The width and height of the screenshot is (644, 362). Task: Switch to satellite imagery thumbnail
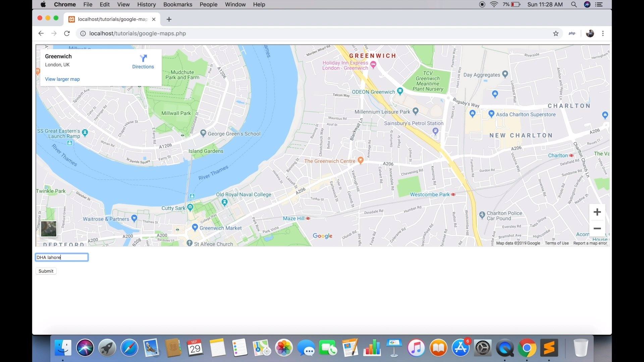click(x=49, y=229)
